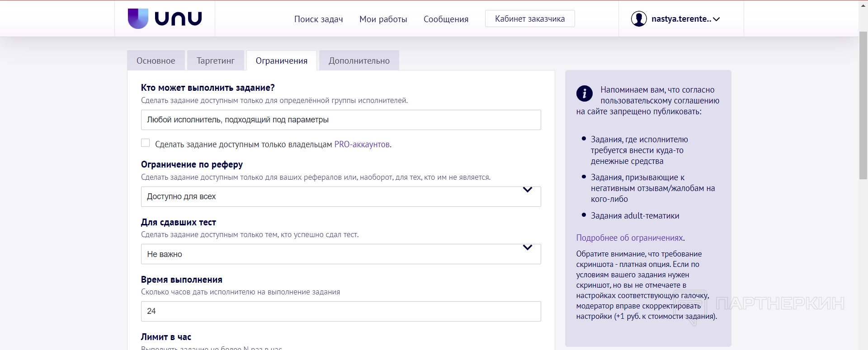Click the execution time input field

340,312
